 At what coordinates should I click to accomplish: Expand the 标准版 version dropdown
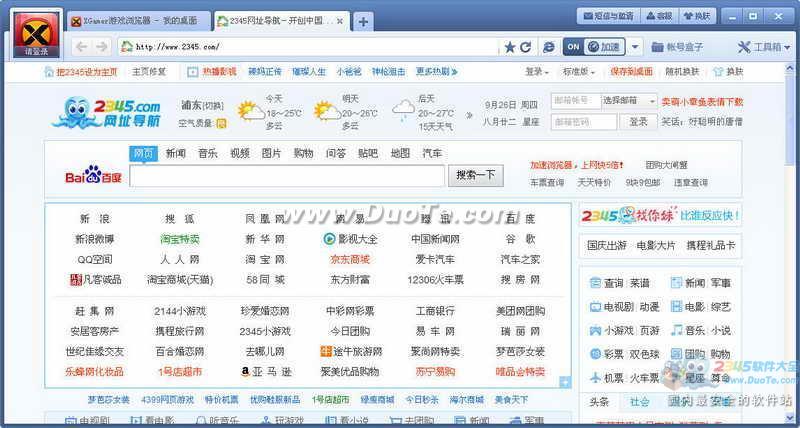(579, 72)
